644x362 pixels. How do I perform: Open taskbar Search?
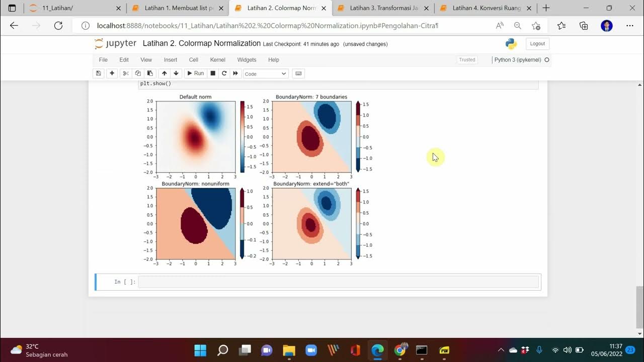point(222,350)
